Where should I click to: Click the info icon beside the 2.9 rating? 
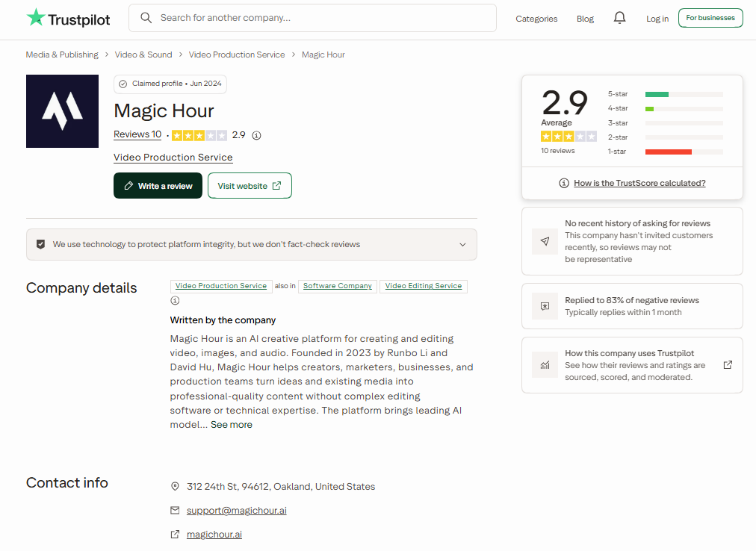[256, 135]
